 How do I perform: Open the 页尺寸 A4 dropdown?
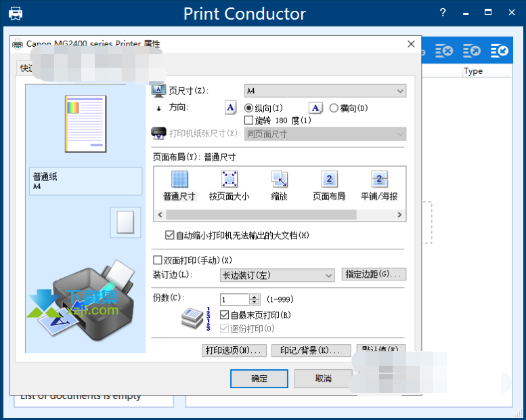326,91
